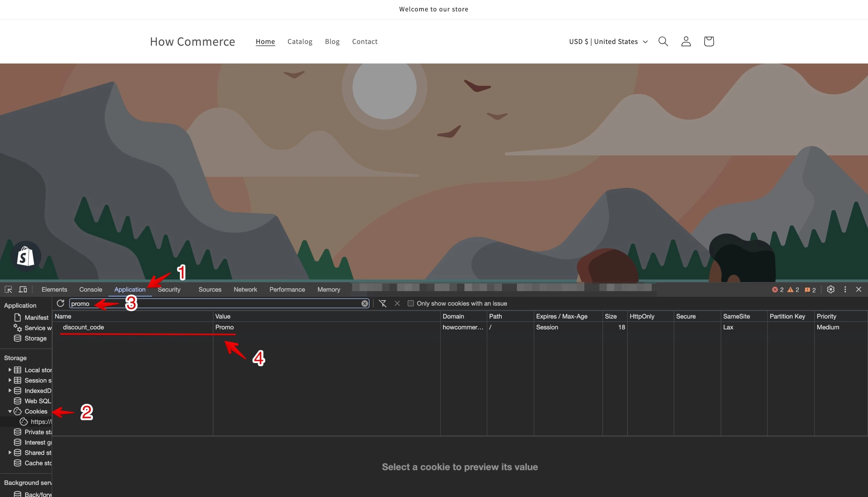Screen dimensions: 868x497
Task: Click the Shopify bag badge icon
Action: click(26, 256)
